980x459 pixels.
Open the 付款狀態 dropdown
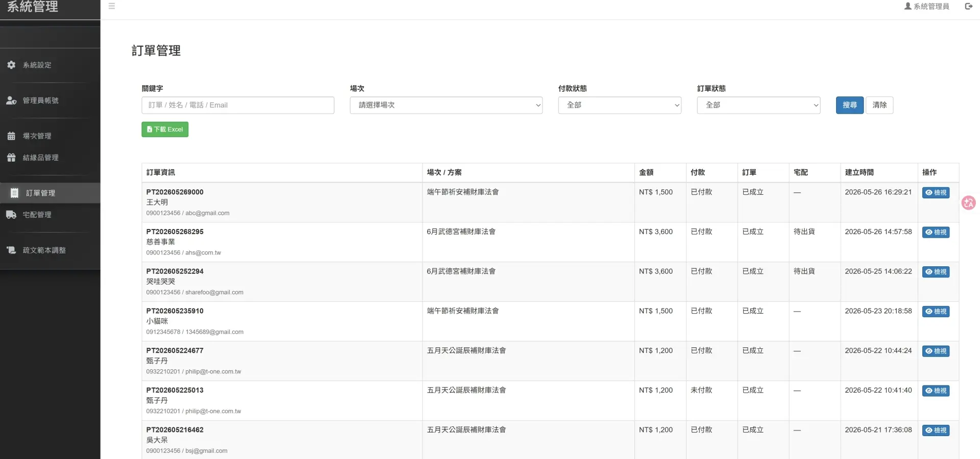[x=620, y=105]
